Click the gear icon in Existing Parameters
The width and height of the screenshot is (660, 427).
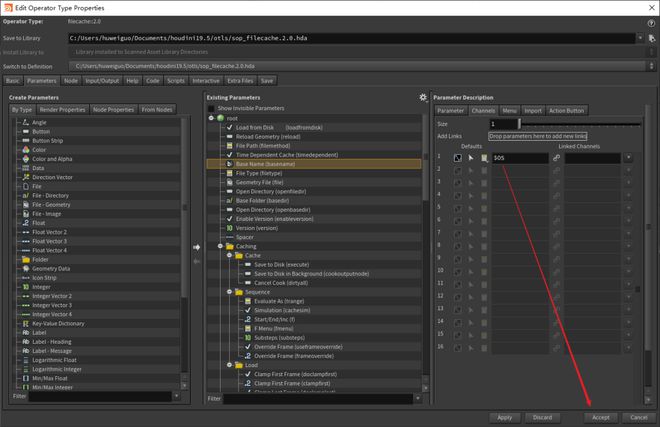click(x=423, y=97)
